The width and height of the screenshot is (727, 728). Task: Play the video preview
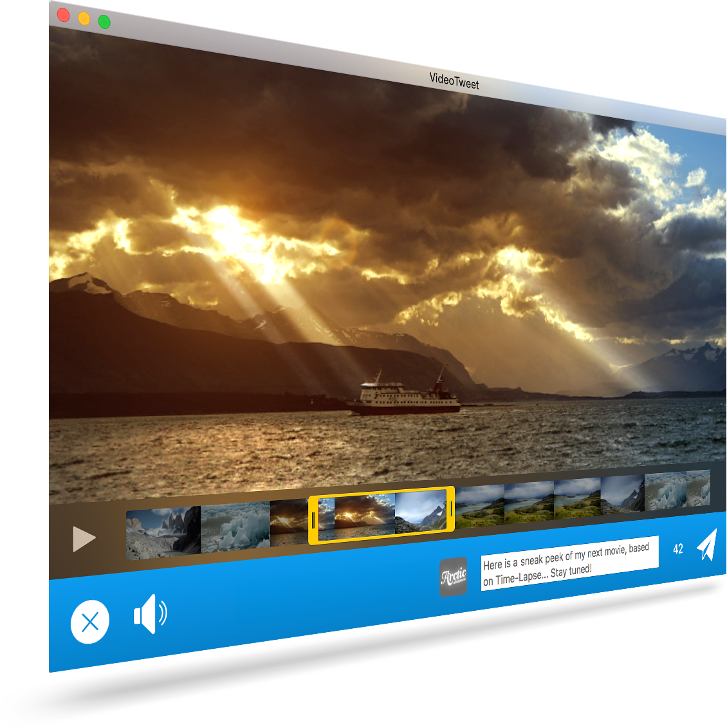pyautogui.click(x=84, y=539)
